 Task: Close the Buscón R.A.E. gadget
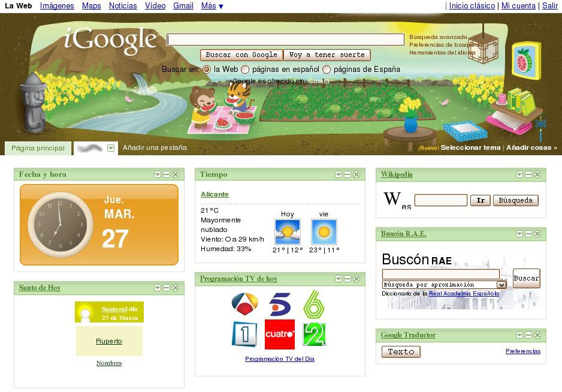(x=537, y=234)
